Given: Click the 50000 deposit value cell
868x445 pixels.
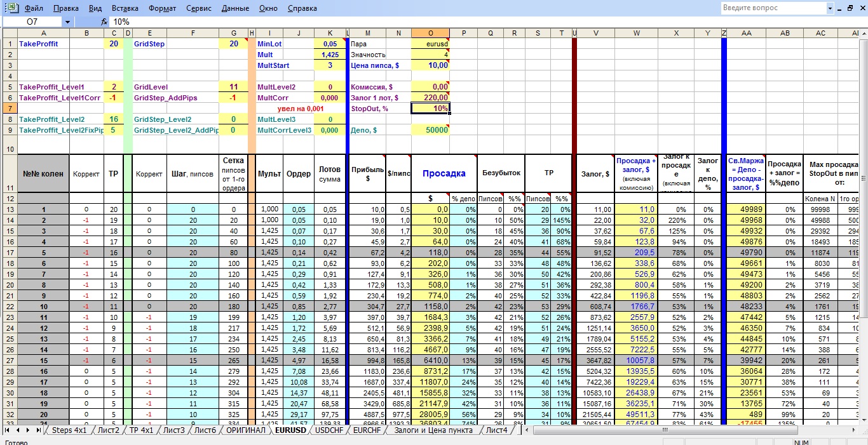Looking at the screenshot, I should click(x=431, y=130).
